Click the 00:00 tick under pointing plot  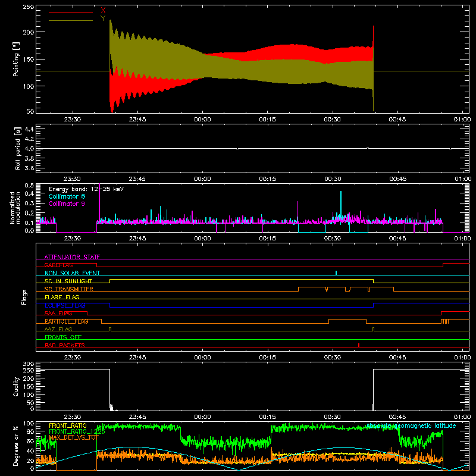pyautogui.click(x=202, y=120)
